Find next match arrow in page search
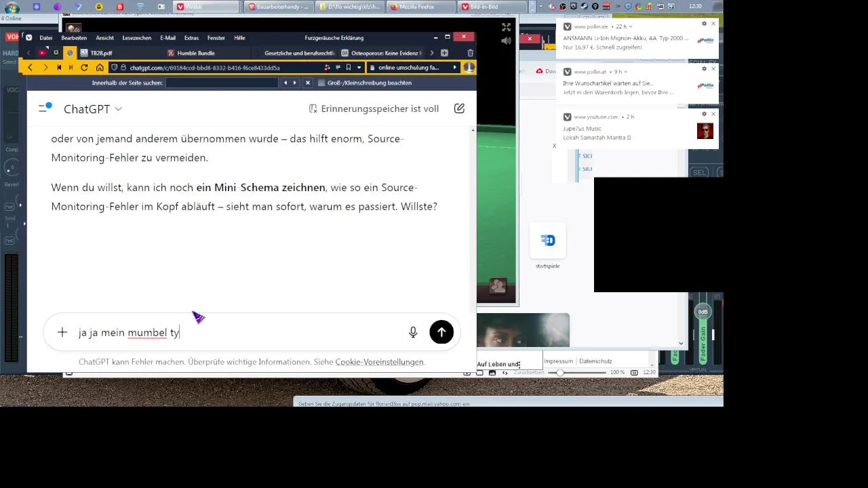The height and width of the screenshot is (488, 868). (x=294, y=83)
